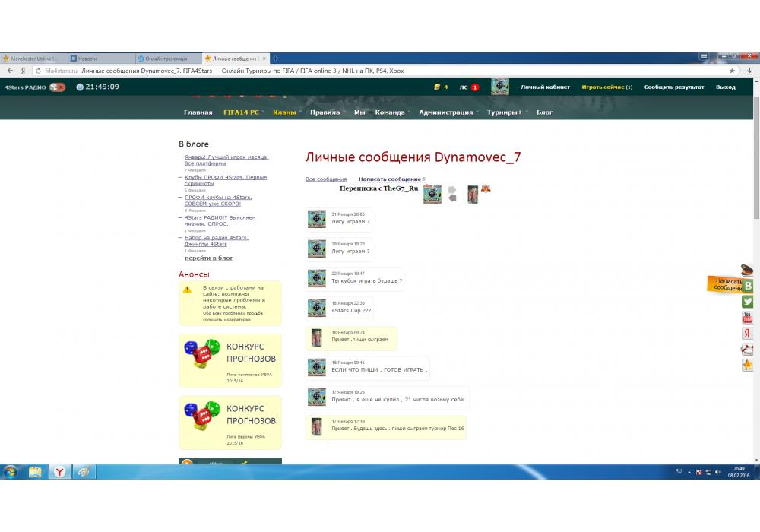Click the RU language indicator in taskbar

point(679,471)
